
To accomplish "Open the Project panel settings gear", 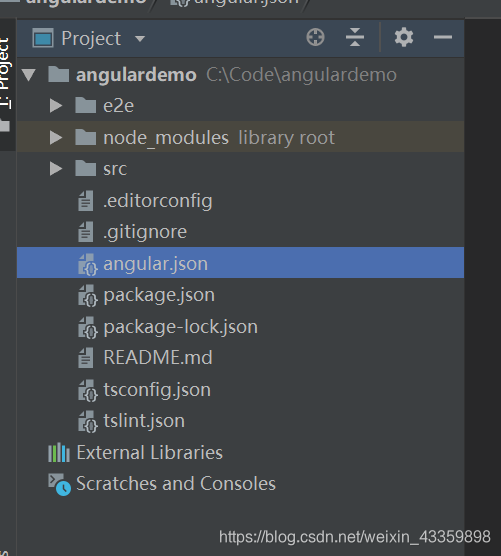I will [404, 37].
